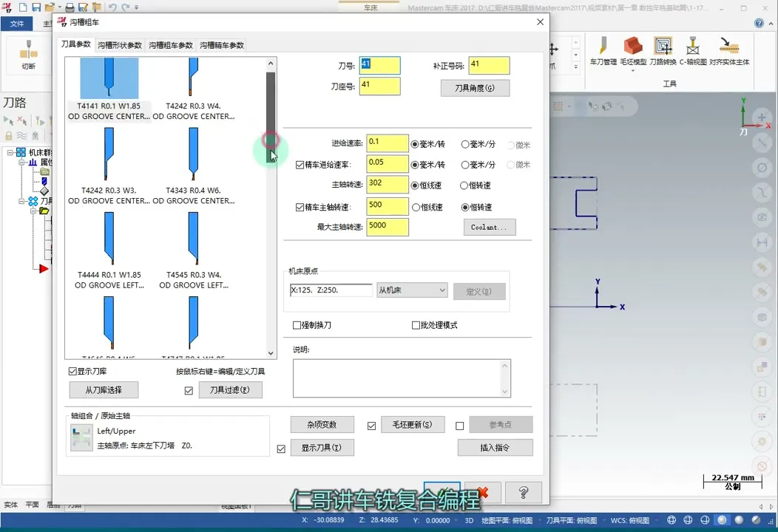
Task: Click the red arrow in toolpath manager tree
Action: pyautogui.click(x=43, y=267)
